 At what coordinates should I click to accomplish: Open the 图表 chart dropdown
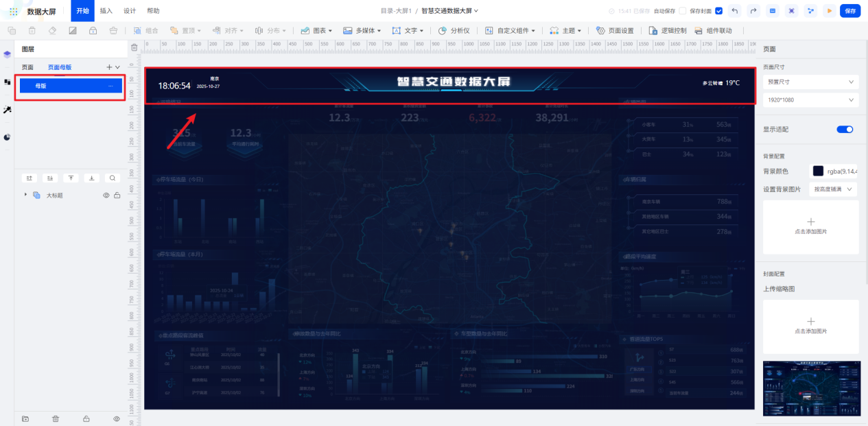316,31
